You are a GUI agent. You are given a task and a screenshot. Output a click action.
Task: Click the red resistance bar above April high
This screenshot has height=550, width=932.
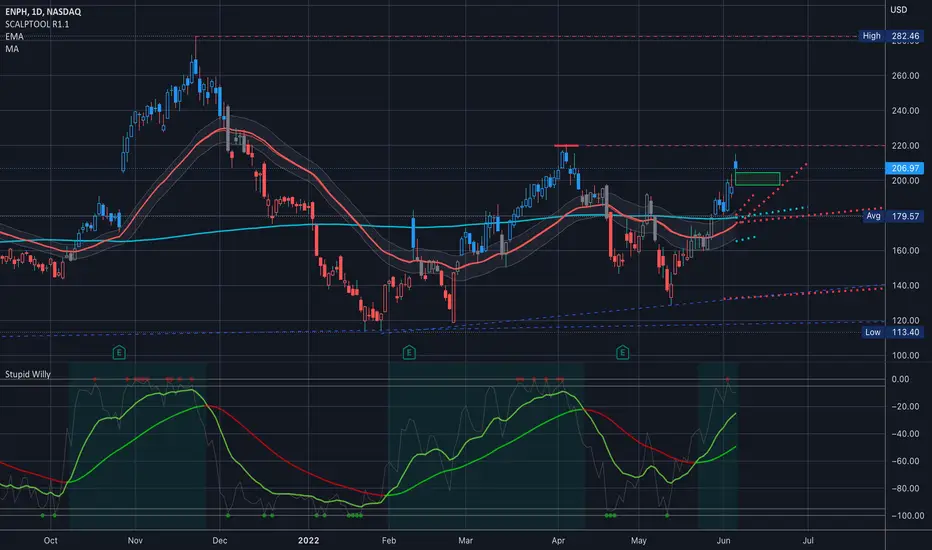(566, 146)
